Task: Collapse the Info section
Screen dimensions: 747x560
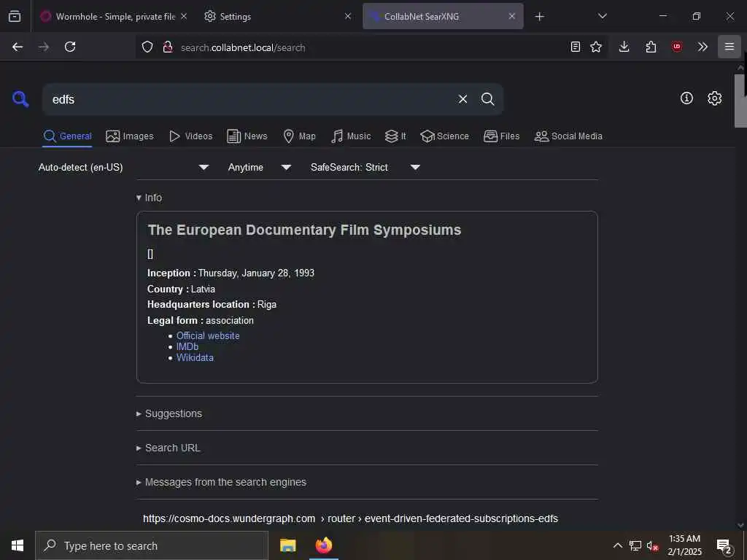Action: pyautogui.click(x=149, y=198)
